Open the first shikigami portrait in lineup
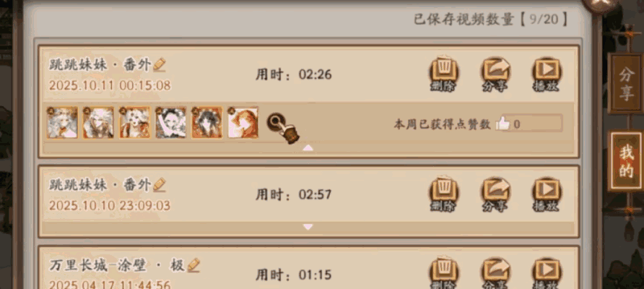This screenshot has width=644, height=289. click(62, 123)
